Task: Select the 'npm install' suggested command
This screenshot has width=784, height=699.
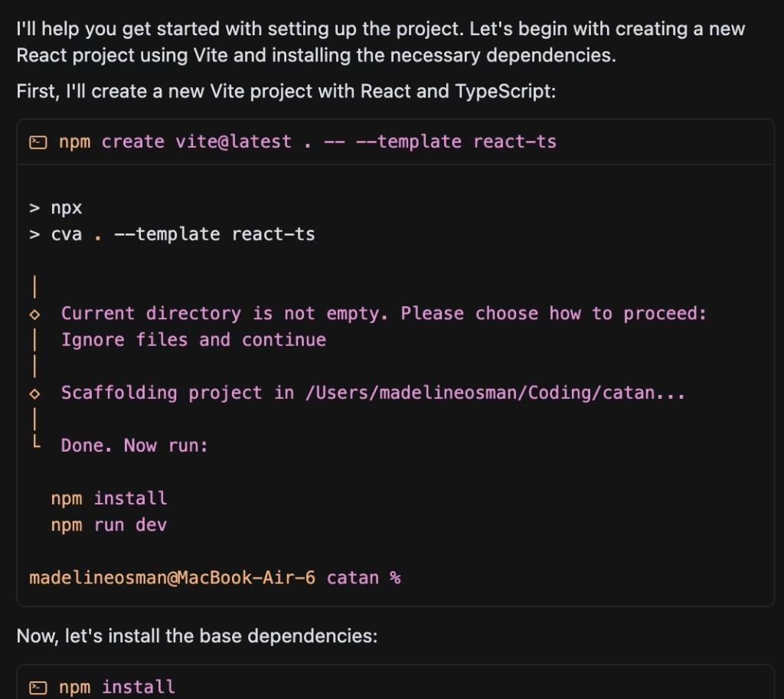Action: pyautogui.click(x=107, y=498)
